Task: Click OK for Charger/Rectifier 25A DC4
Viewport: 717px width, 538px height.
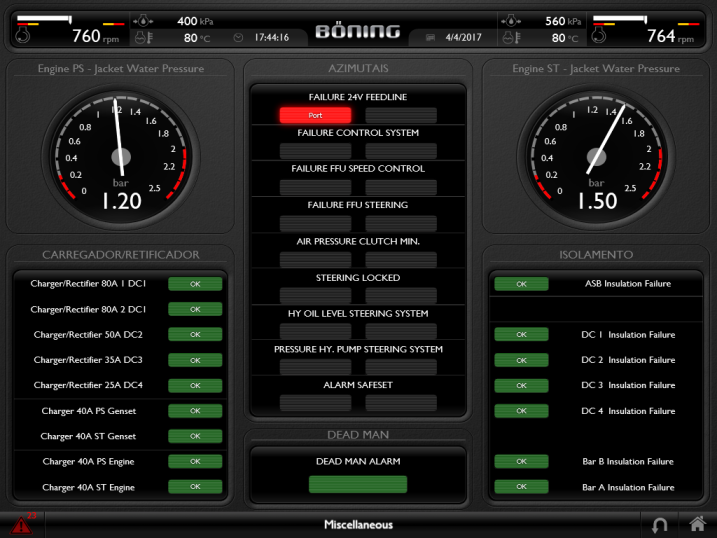Action: 195,385
